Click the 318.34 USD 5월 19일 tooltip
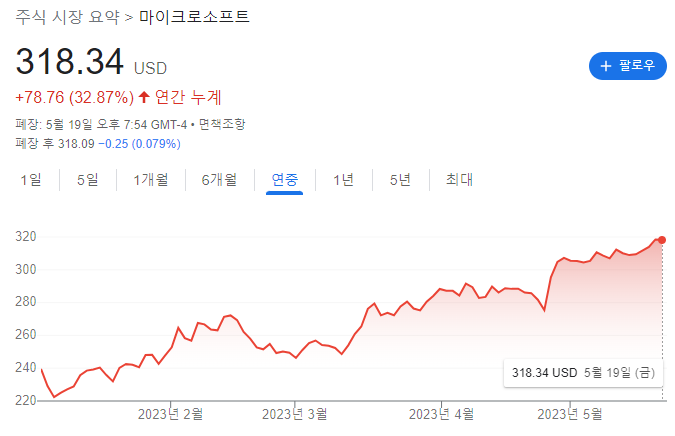Image resolution: width=675 pixels, height=436 pixels. click(x=583, y=373)
